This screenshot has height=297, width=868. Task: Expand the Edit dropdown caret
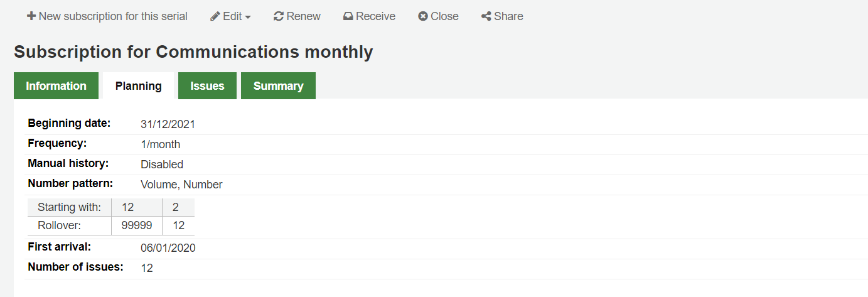tap(248, 17)
